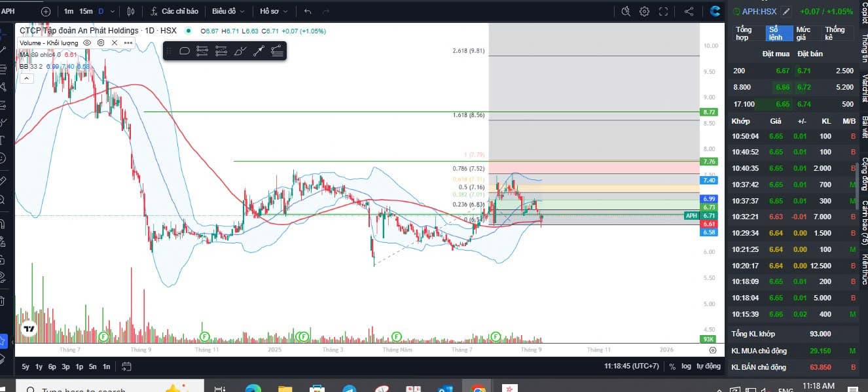The image size is (868, 392).
Task: Click the MA 89 indicator legend
Action: click(x=48, y=54)
